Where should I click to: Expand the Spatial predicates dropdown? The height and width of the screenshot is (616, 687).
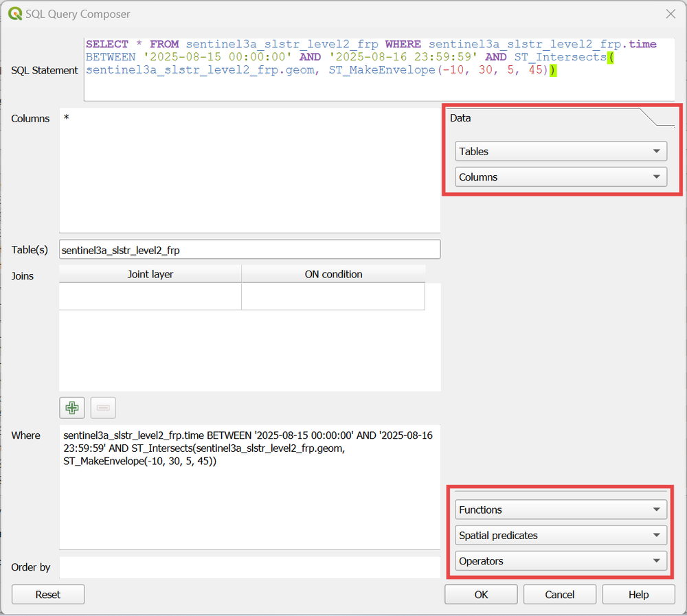coord(561,536)
